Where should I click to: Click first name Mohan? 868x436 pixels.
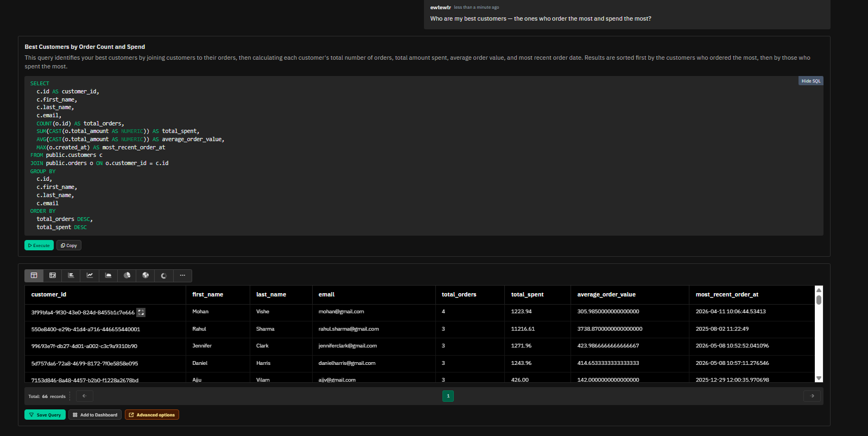pyautogui.click(x=200, y=312)
